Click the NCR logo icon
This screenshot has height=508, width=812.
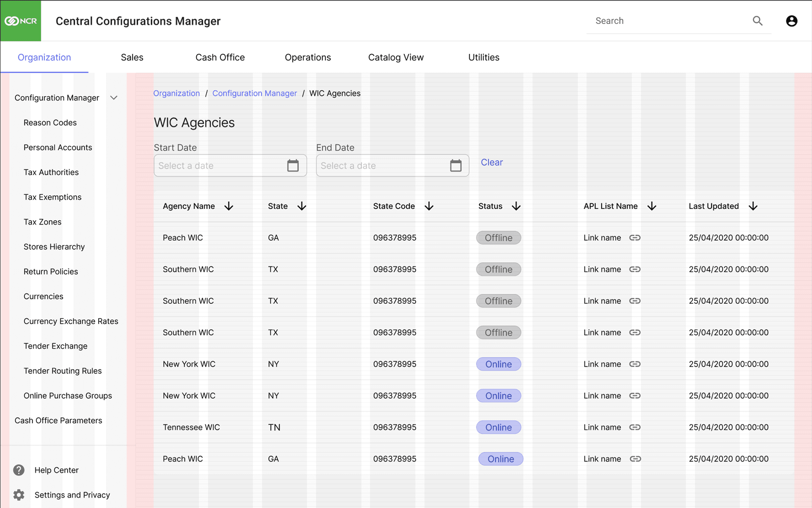point(20,21)
